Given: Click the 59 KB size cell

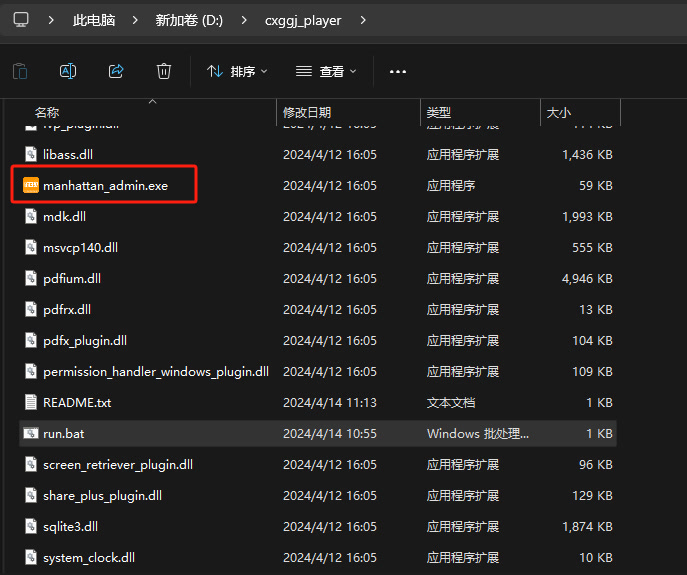Looking at the screenshot, I should (x=596, y=186).
